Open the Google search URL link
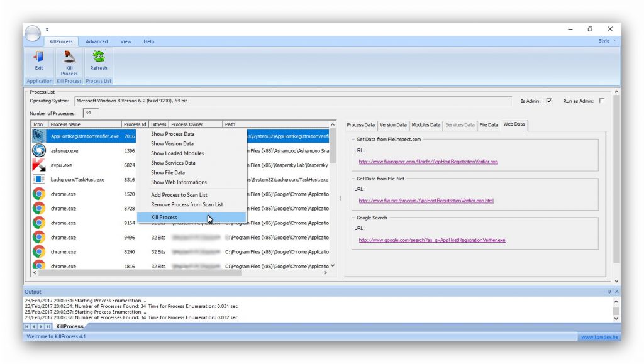 (432, 240)
